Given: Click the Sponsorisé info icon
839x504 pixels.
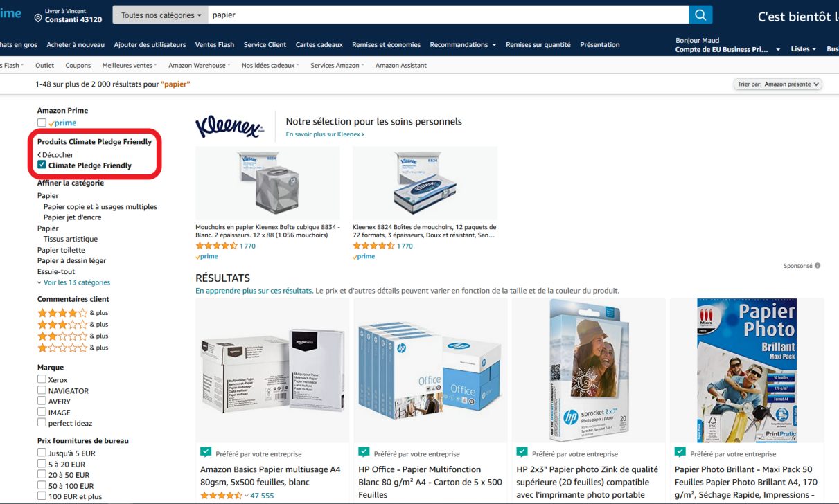Looking at the screenshot, I should point(818,266).
